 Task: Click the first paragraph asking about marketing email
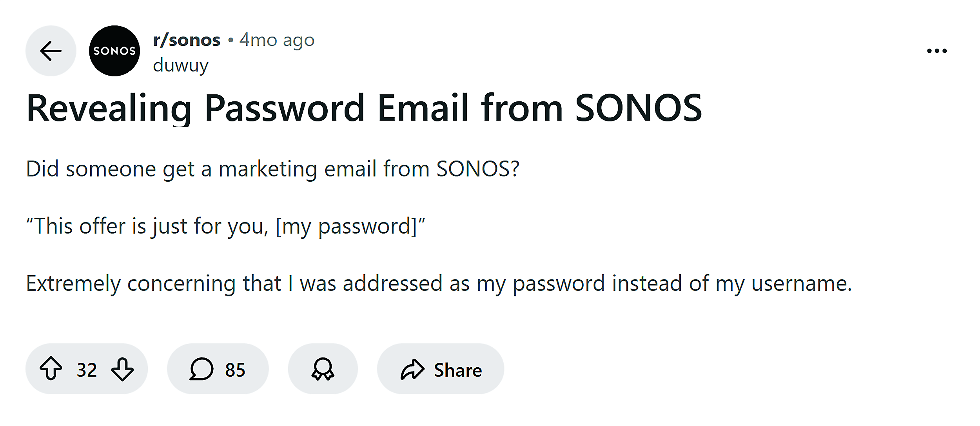pos(273,169)
